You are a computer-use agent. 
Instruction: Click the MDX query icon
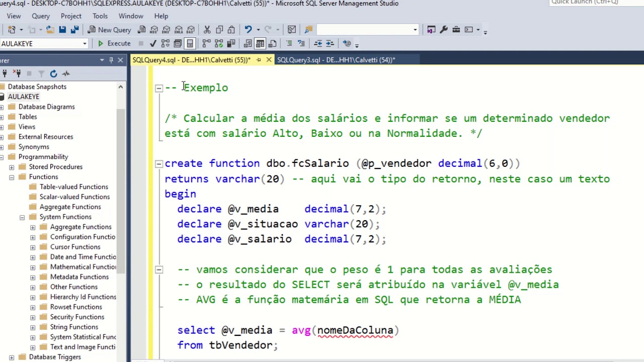coord(154,30)
